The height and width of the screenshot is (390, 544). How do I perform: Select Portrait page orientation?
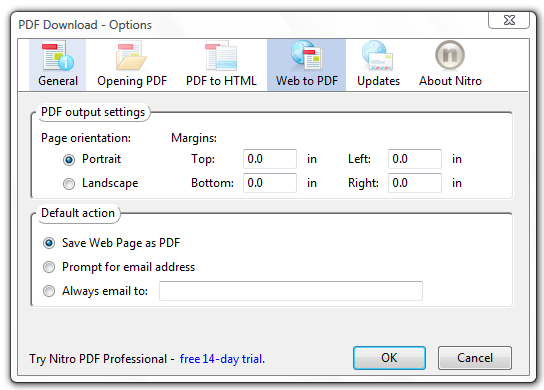tap(69, 160)
